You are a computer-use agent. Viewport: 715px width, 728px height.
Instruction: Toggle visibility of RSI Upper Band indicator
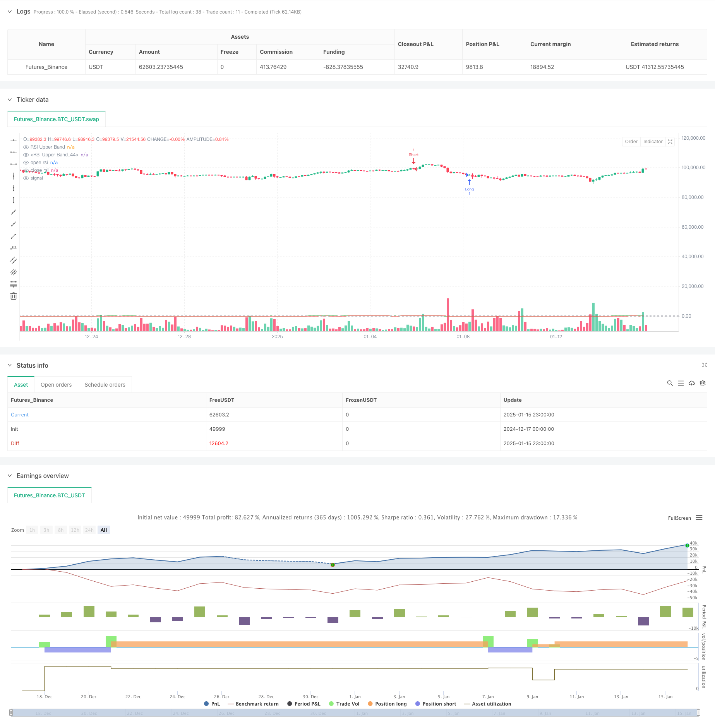click(26, 147)
